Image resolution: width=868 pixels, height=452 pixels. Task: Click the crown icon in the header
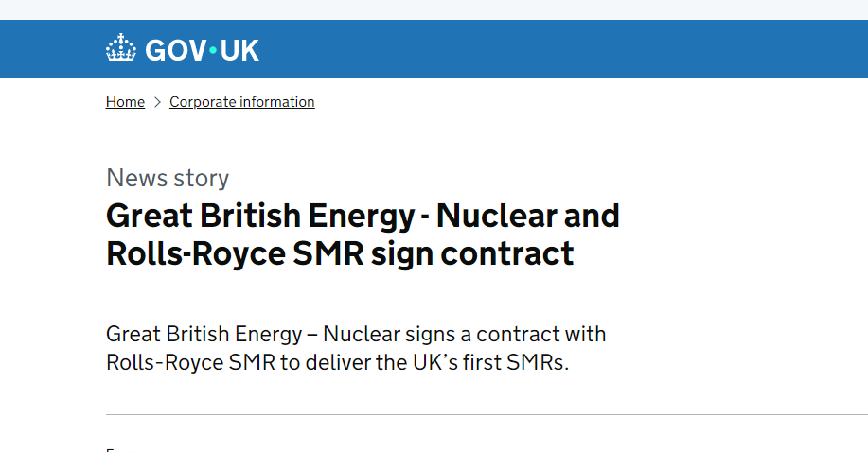pyautogui.click(x=121, y=49)
